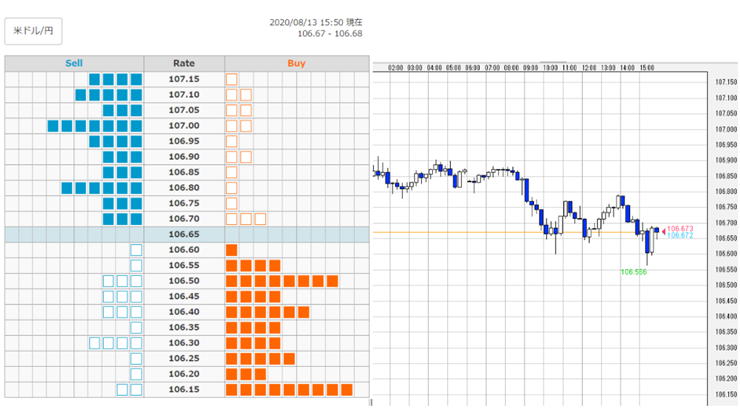
Task: Click the 106.40 rate cell
Action: 184,312
